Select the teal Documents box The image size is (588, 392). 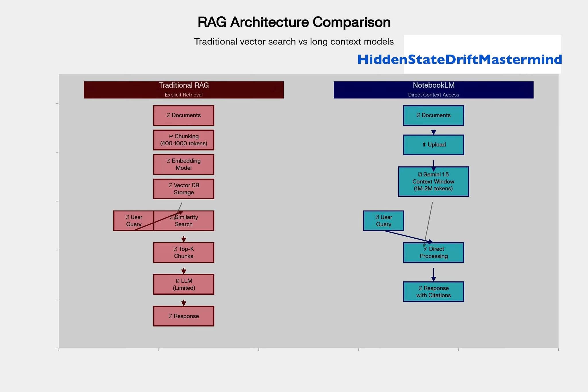coord(433,115)
